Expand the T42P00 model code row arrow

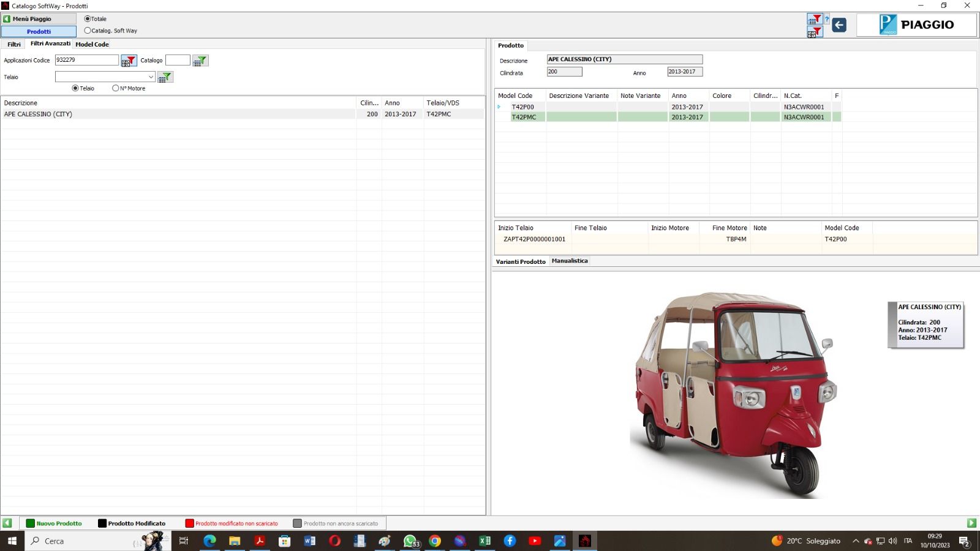(499, 107)
